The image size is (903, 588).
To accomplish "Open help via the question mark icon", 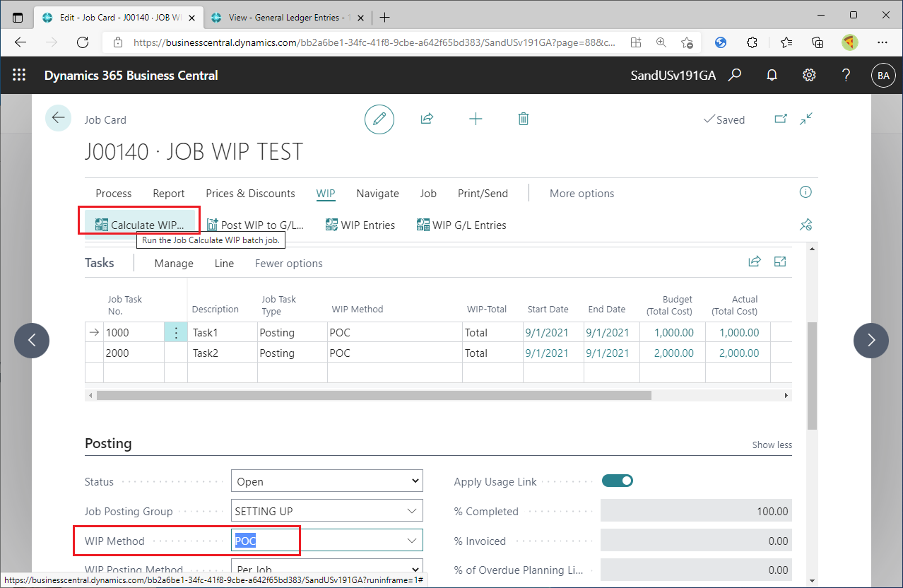I will coord(846,75).
